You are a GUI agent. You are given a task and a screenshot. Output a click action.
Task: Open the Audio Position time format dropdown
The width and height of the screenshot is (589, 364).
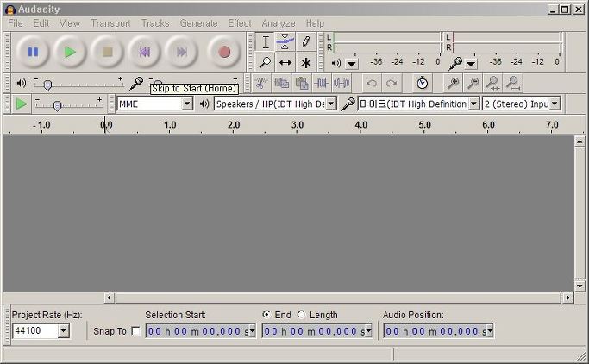[490, 331]
